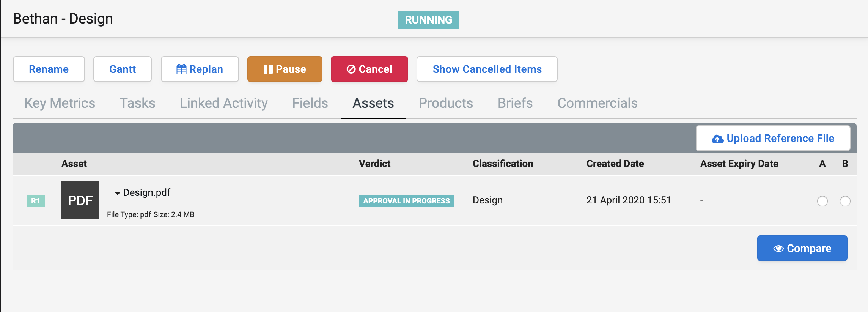Open the Key Metrics tab
868x312 pixels.
tap(60, 103)
